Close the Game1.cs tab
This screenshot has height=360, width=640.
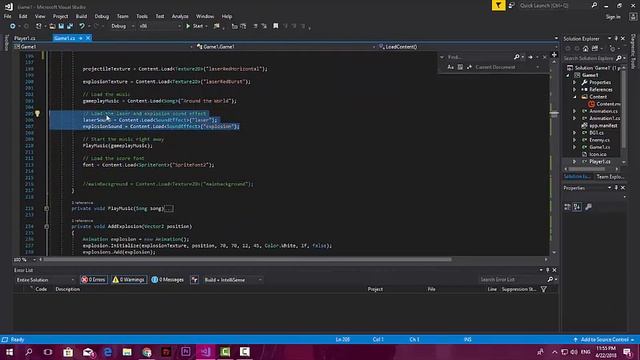pyautogui.click(x=88, y=38)
